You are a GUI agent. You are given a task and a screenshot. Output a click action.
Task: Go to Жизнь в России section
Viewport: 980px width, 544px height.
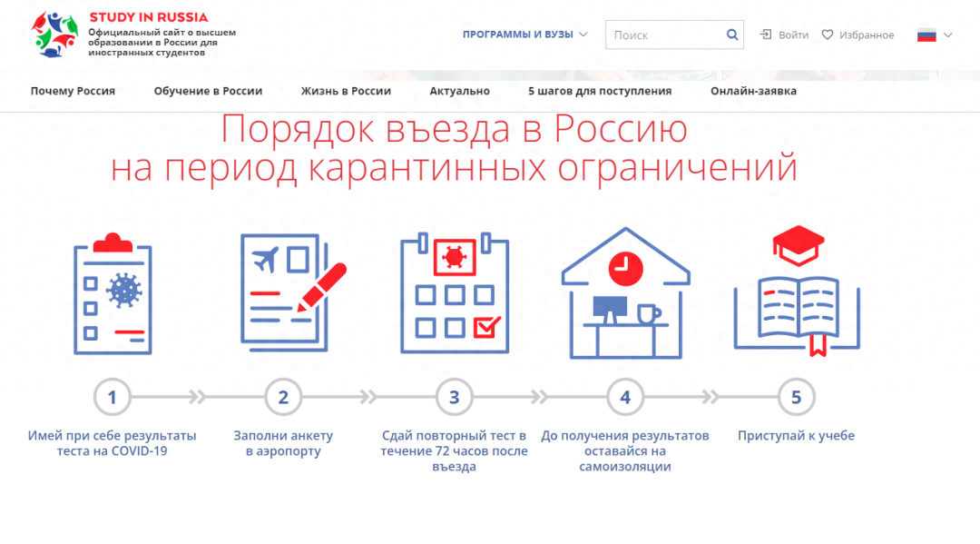click(346, 91)
